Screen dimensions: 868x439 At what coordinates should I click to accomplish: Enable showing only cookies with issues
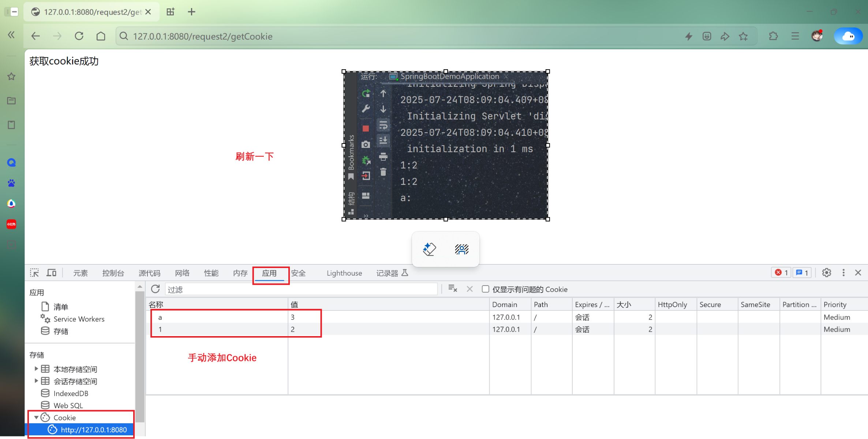coord(485,289)
